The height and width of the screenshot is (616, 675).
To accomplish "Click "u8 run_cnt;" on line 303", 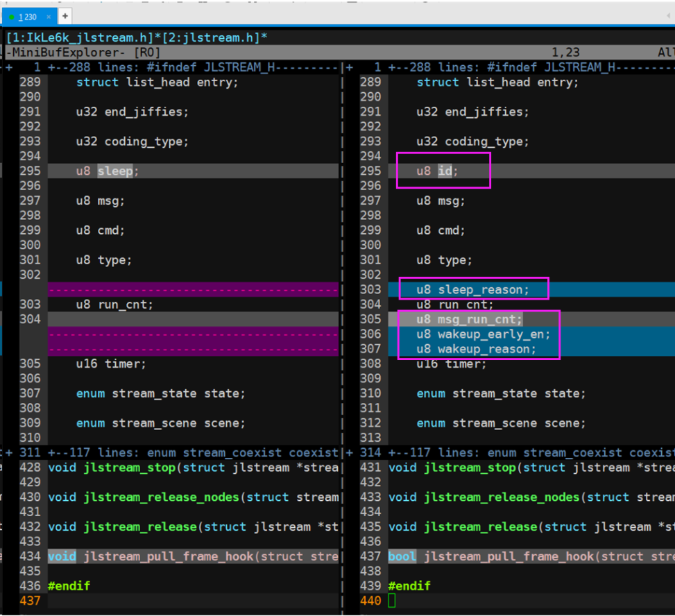I will point(114,305).
